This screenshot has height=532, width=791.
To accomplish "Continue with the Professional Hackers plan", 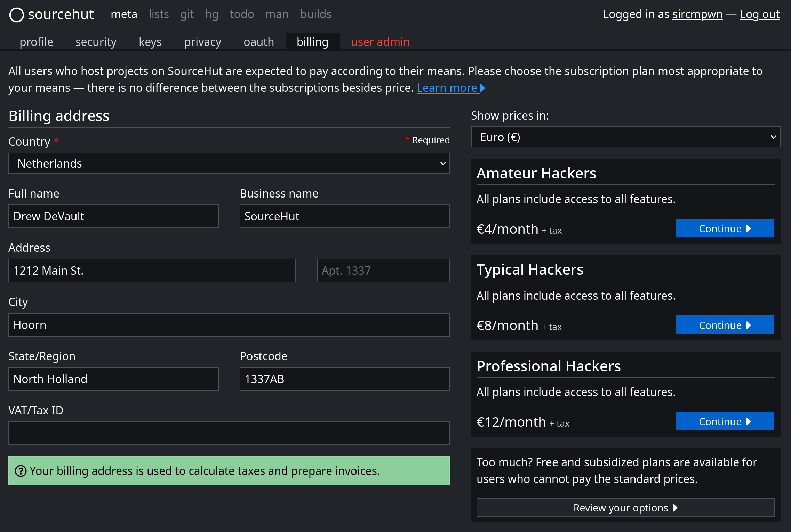I will click(x=725, y=421).
